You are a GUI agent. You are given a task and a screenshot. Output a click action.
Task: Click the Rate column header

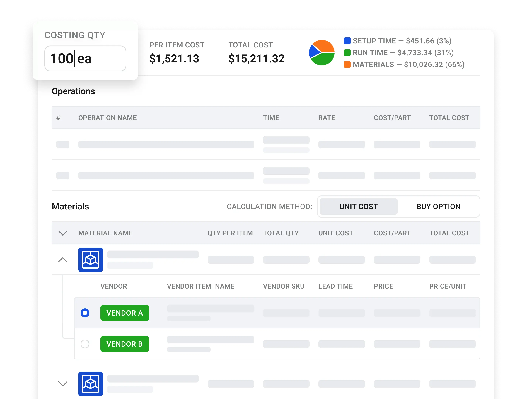[327, 118]
